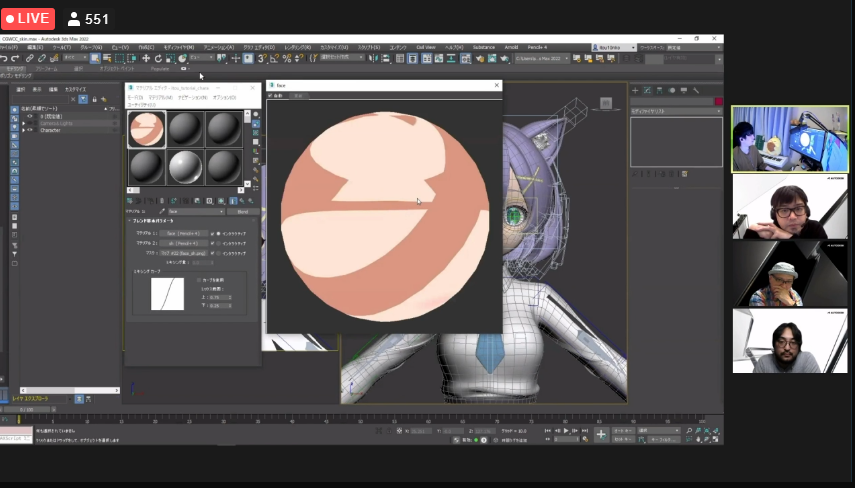This screenshot has height=488, width=855.
Task: Open Select by Name list
Action: coord(107,58)
